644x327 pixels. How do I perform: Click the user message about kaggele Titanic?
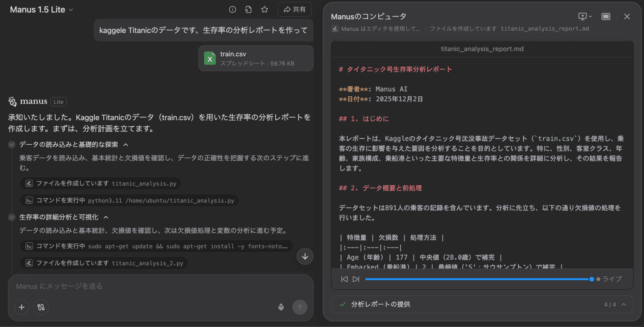(x=203, y=30)
